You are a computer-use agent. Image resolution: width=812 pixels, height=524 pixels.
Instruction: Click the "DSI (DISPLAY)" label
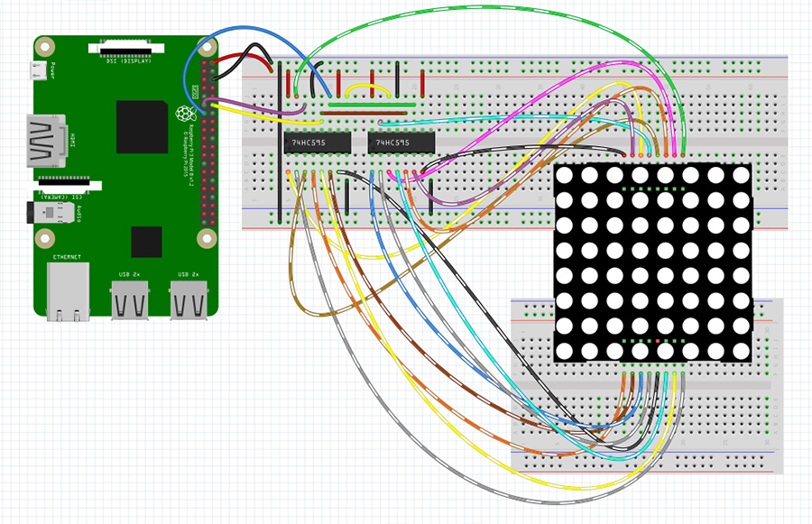129,61
